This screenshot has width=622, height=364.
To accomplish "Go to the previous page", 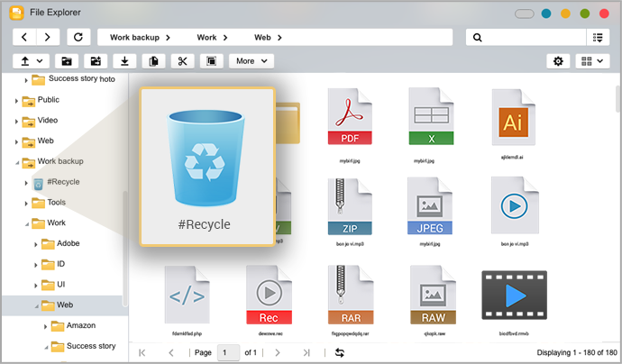I will pos(171,352).
